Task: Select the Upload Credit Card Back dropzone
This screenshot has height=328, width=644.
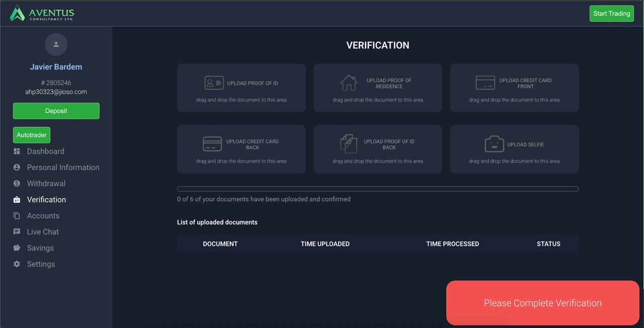Action: tap(241, 149)
